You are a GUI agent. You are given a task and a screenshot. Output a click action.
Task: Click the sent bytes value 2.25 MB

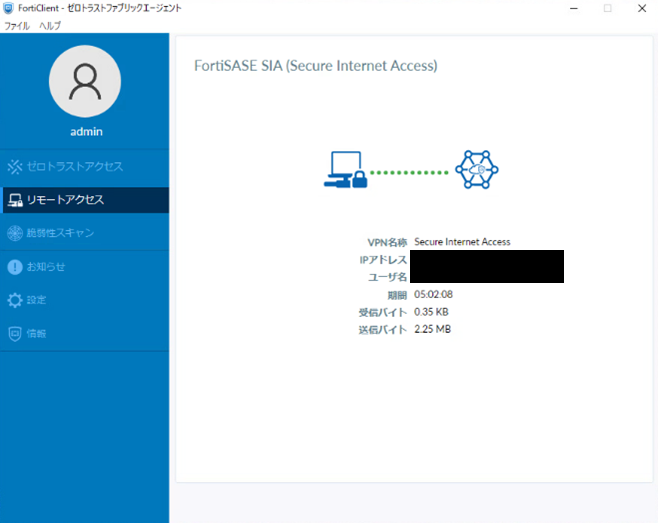[x=433, y=329]
